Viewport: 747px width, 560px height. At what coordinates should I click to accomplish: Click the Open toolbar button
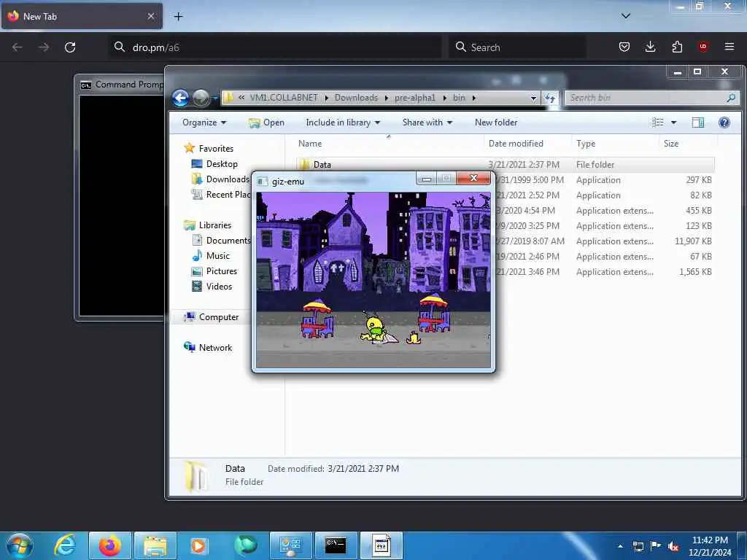(266, 122)
